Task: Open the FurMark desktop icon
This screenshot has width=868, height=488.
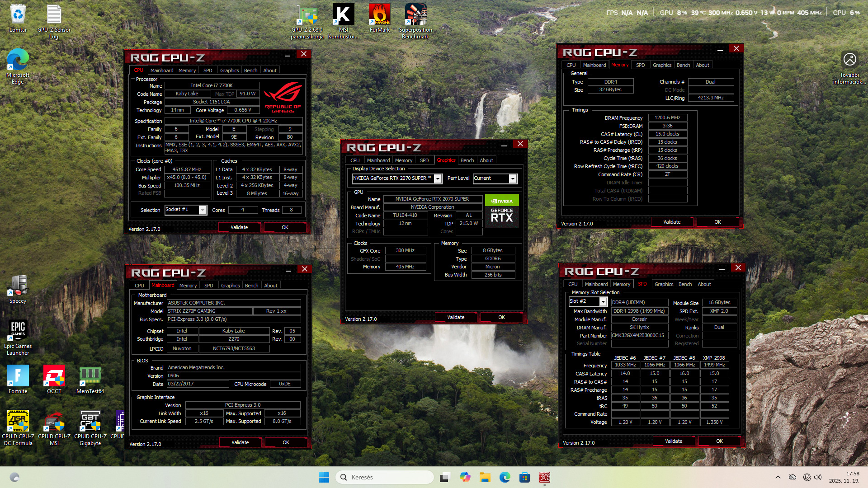Action: [379, 16]
